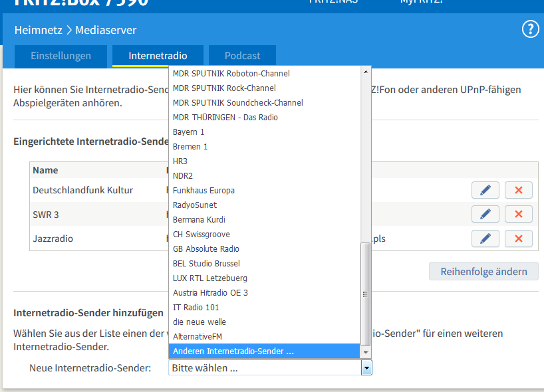
Task: Click the Jazzradio name cell
Action: click(x=53, y=239)
